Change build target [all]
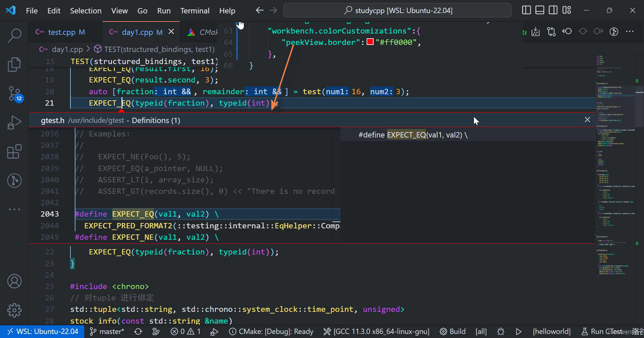 [x=481, y=332]
